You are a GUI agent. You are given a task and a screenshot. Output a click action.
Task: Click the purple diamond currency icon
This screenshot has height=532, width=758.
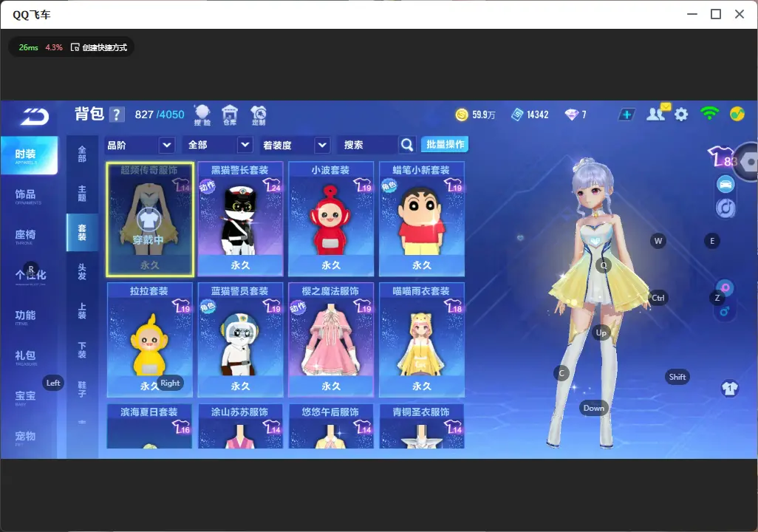[x=571, y=115]
